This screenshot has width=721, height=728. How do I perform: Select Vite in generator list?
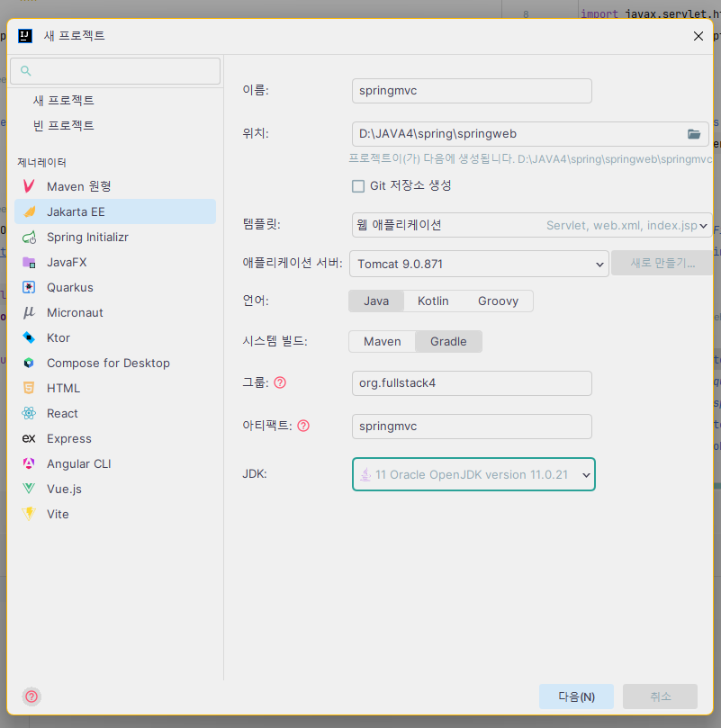[115, 514]
